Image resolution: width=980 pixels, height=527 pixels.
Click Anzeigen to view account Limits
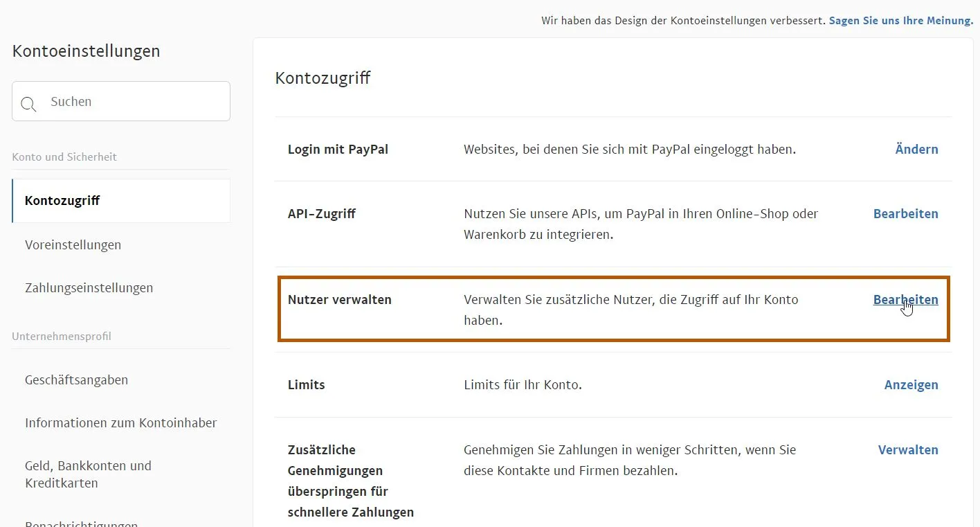[x=911, y=384]
